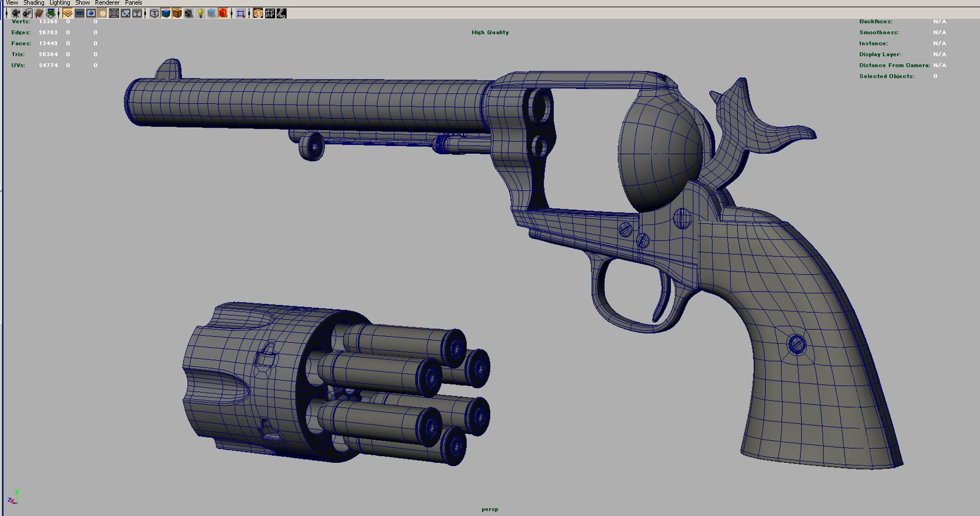This screenshot has width=980, height=516.
Task: Open the Show menu
Action: coord(82,3)
